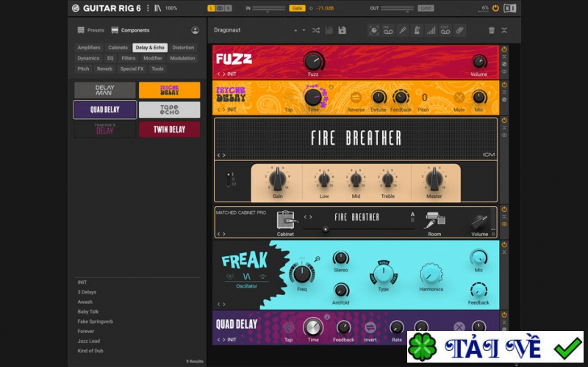Select the Twin Delay component tile
Screen dimensions: 588x367
[170, 129]
